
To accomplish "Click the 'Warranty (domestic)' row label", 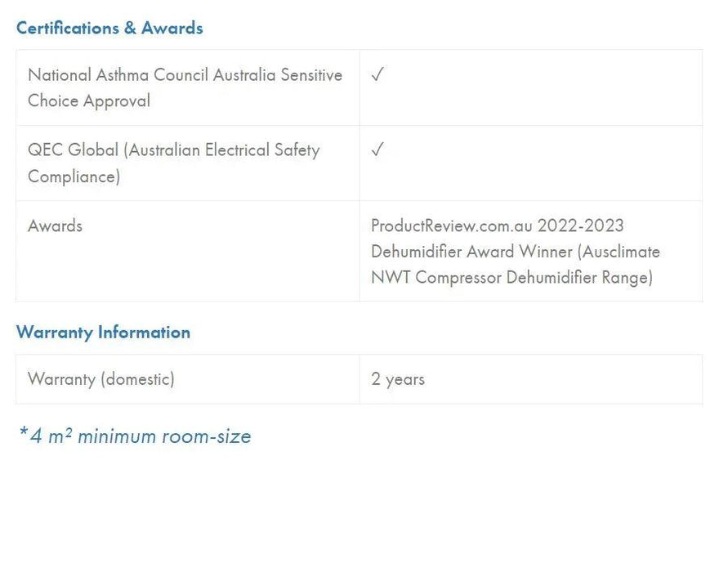I will click(x=101, y=379).
